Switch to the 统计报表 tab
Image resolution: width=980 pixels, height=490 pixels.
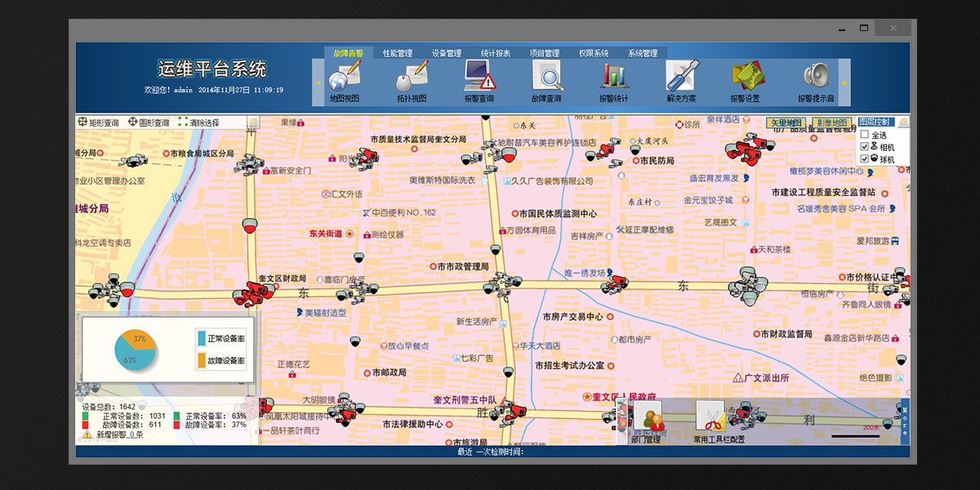496,53
